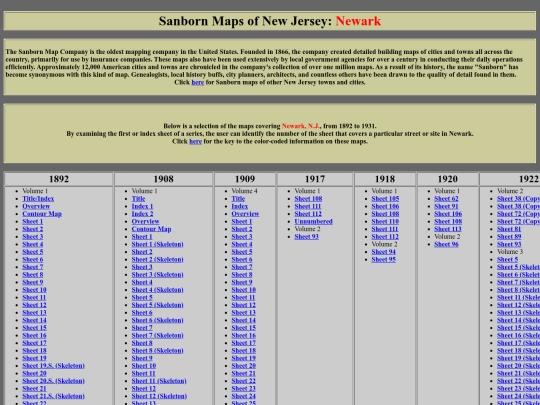Open the Overview link under 1909

[x=245, y=214]
